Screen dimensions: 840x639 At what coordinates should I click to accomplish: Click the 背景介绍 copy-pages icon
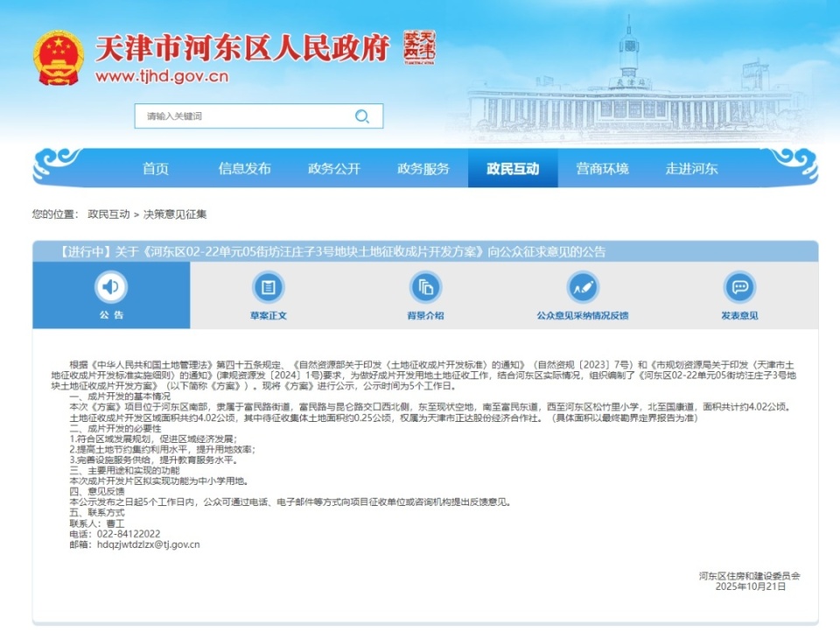point(424,287)
